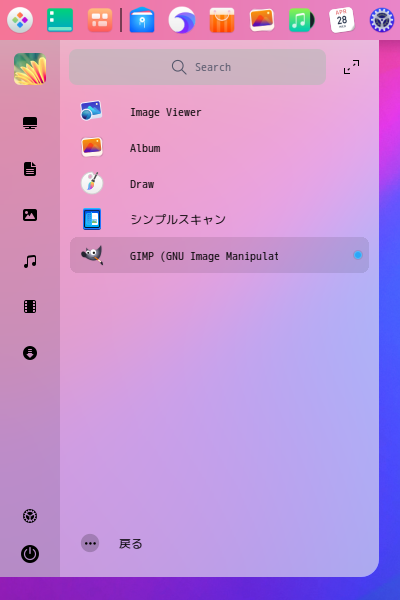Open settings gear in sidebar
This screenshot has width=400, height=600.
pos(30,516)
